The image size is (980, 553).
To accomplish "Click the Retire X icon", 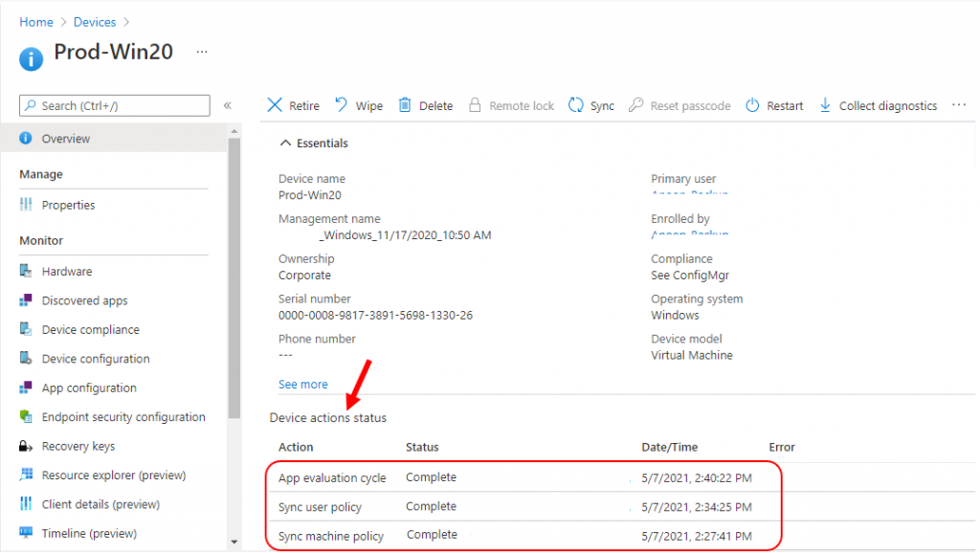I will pos(275,105).
